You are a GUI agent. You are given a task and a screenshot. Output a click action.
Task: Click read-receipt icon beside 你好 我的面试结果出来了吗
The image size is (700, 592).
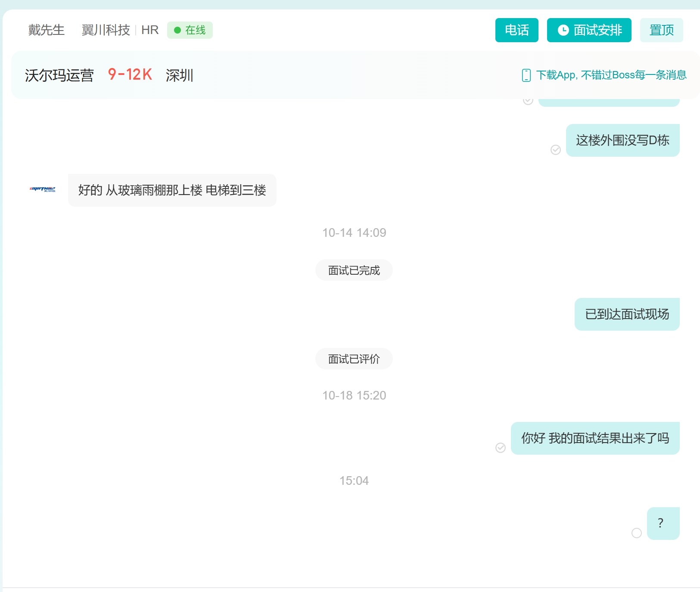click(501, 448)
